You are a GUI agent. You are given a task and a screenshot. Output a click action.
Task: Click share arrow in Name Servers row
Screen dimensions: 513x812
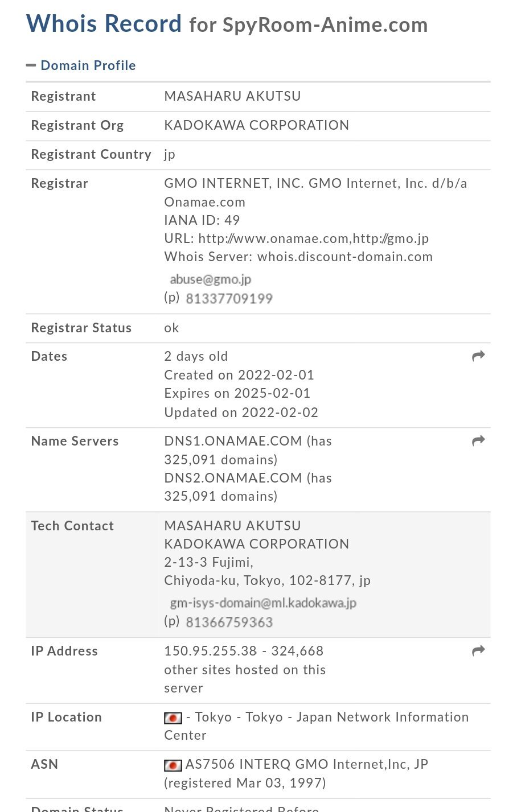pyautogui.click(x=478, y=441)
